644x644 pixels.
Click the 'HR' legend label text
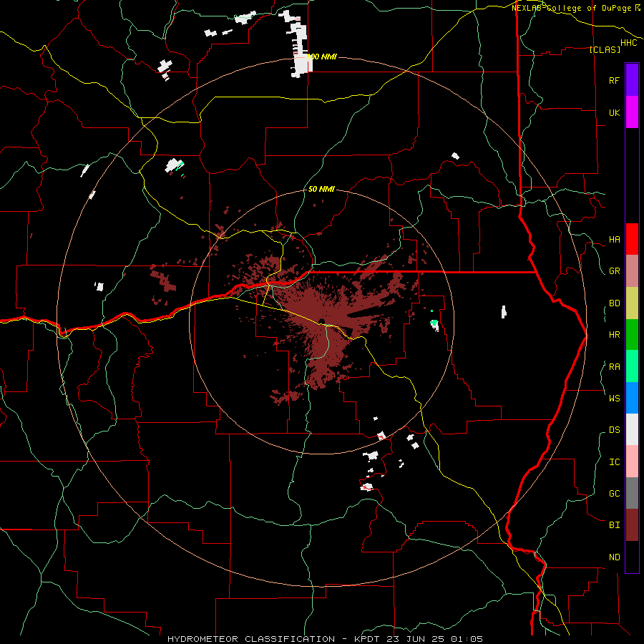614,335
